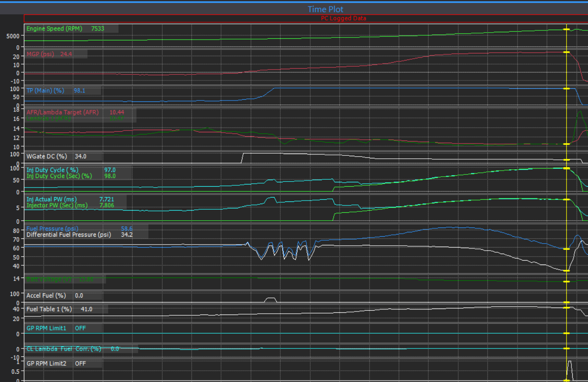588x382 pixels.
Task: Click the GP RPM Limit2 spike
Action: click(569, 370)
